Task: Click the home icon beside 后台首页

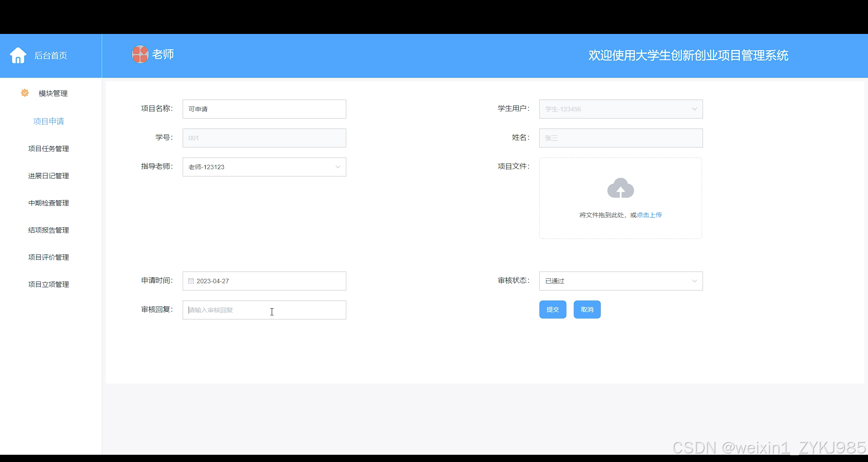Action: click(x=18, y=55)
